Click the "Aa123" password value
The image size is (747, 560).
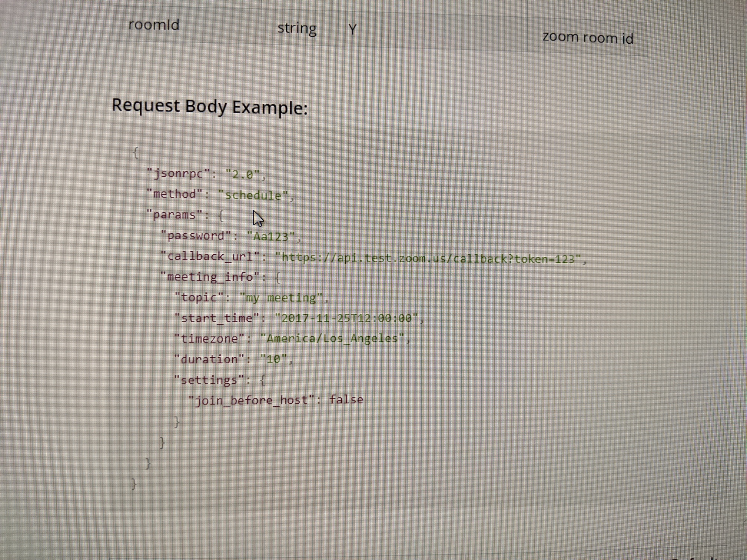click(271, 236)
